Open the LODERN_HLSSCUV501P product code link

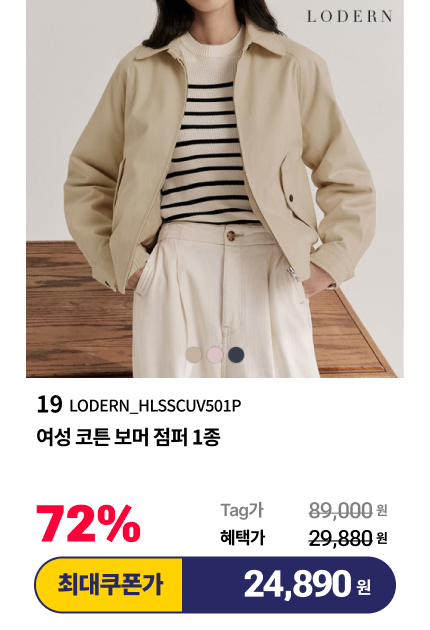(x=155, y=406)
